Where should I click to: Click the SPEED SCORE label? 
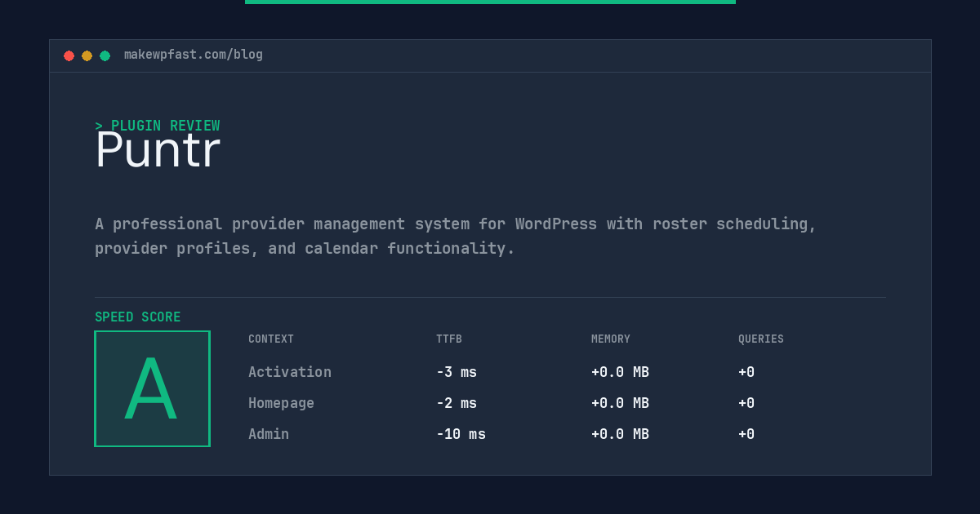pyautogui.click(x=138, y=317)
